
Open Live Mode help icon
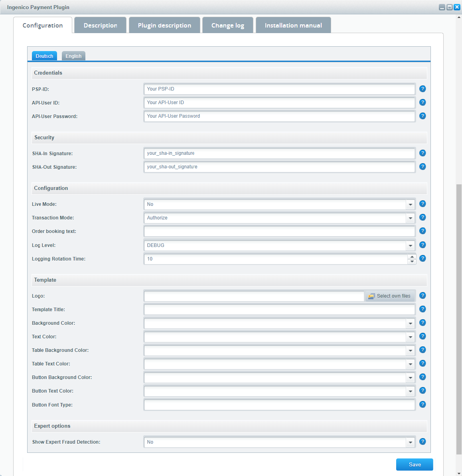click(x=422, y=204)
